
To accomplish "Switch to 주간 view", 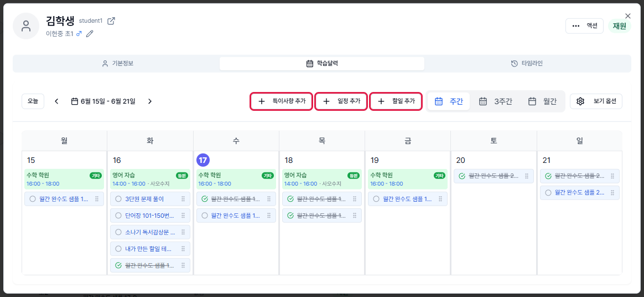I will point(449,101).
